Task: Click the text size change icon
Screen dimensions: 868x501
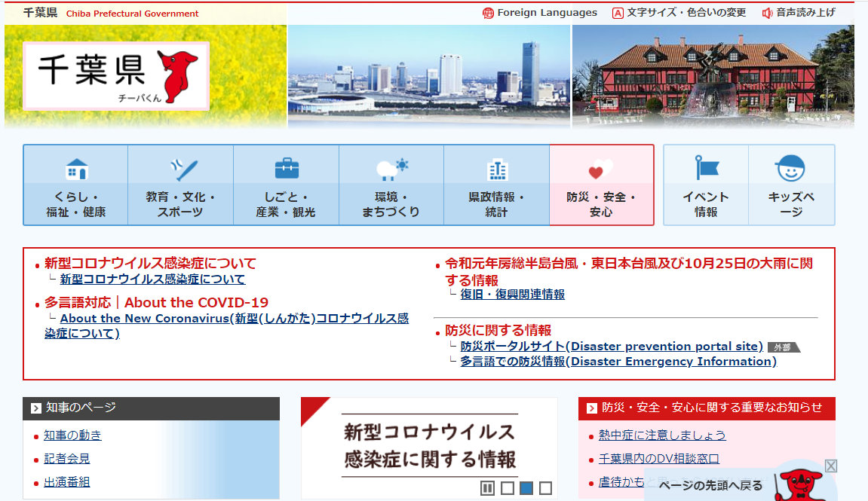Action: [x=618, y=13]
